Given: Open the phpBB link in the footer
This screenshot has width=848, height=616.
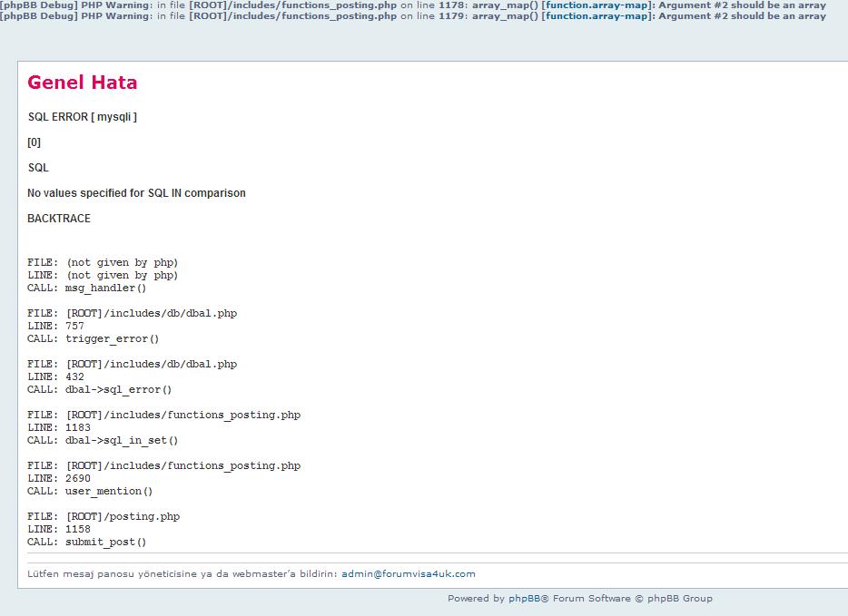Looking at the screenshot, I should [x=524, y=598].
